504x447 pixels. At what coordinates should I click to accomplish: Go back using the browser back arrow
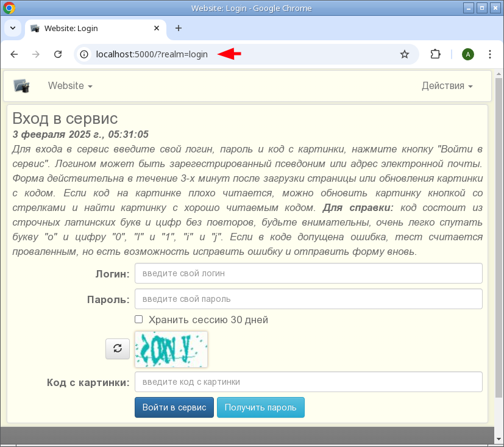click(14, 54)
